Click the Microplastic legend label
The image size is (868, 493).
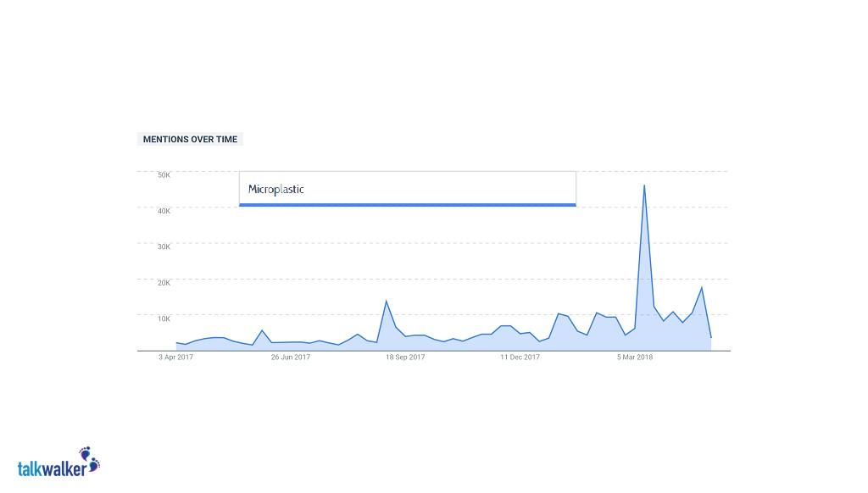[x=275, y=189]
